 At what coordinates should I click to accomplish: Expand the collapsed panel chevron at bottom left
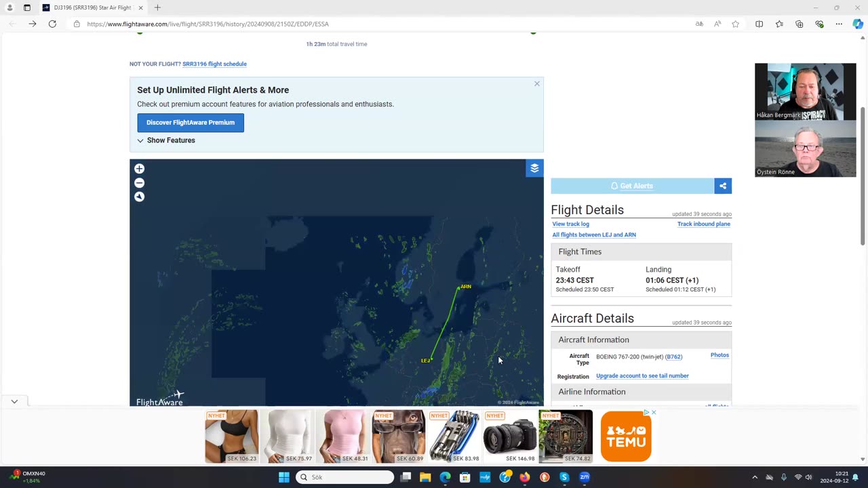point(14,401)
